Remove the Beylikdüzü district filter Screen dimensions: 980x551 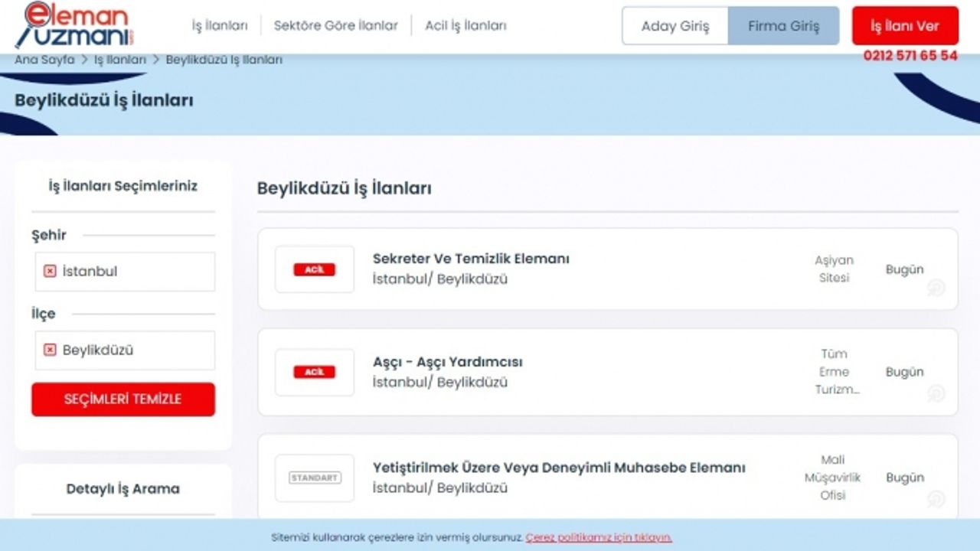(x=50, y=350)
